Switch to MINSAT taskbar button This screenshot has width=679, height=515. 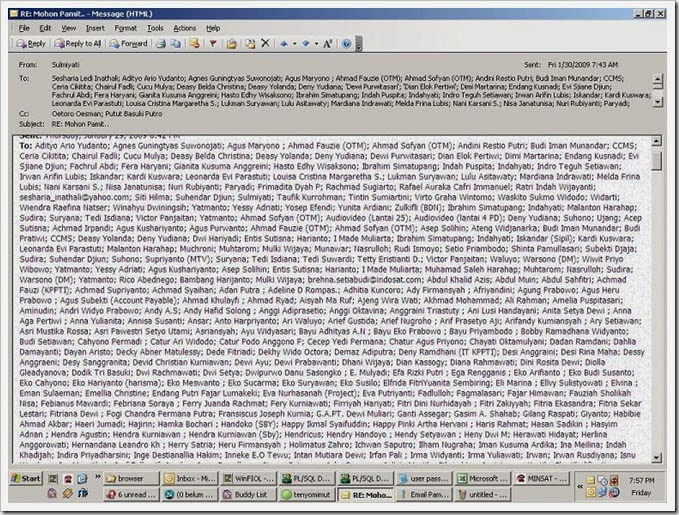(x=541, y=478)
